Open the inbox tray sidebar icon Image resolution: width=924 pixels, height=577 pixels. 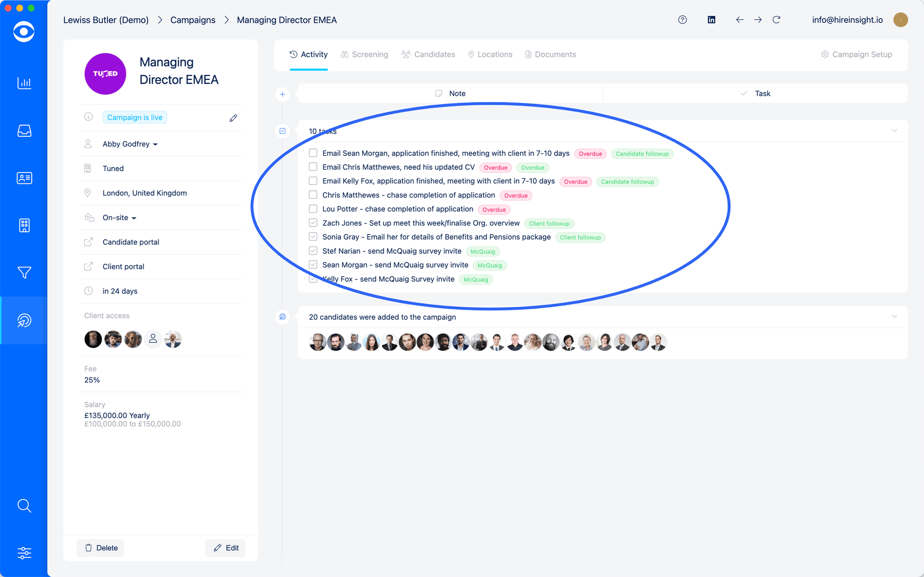(x=24, y=131)
